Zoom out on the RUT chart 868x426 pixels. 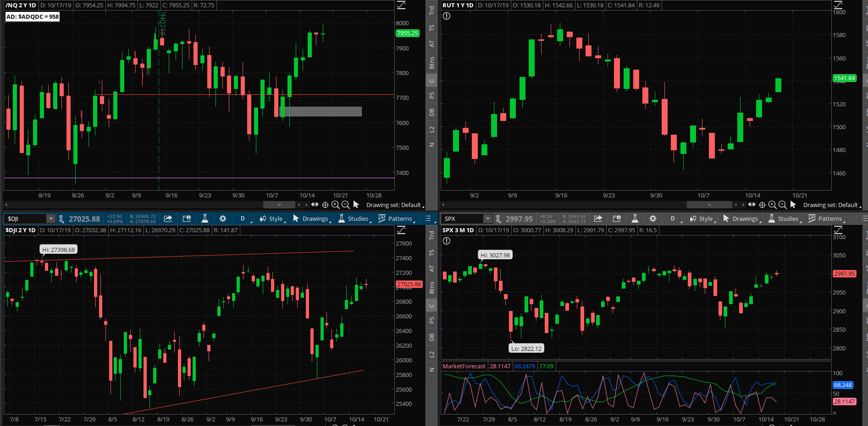[782, 205]
